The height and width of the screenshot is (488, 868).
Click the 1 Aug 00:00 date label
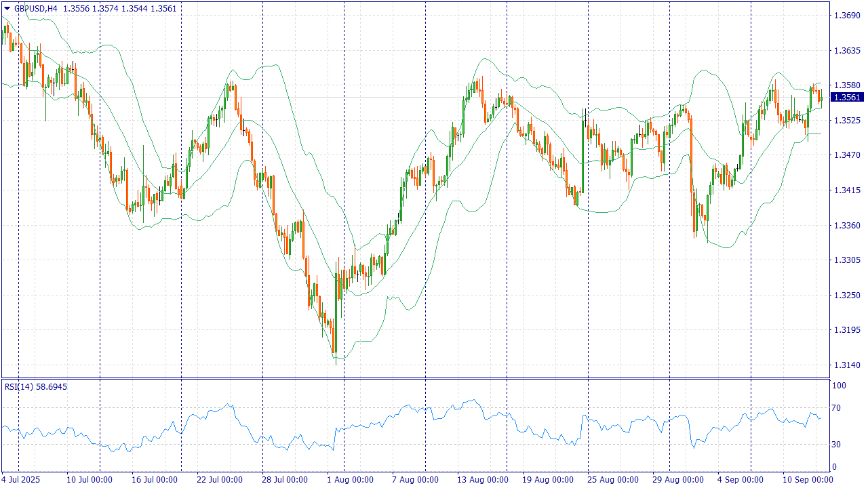(x=350, y=480)
